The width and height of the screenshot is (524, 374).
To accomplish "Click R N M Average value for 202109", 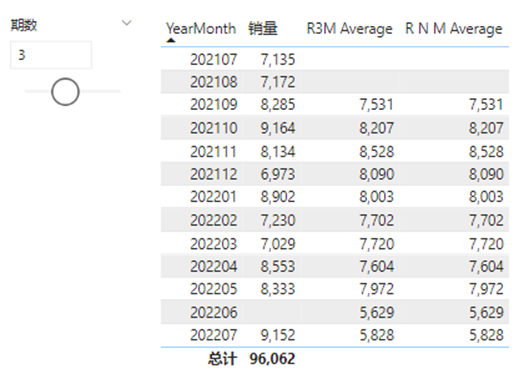I will point(486,105).
